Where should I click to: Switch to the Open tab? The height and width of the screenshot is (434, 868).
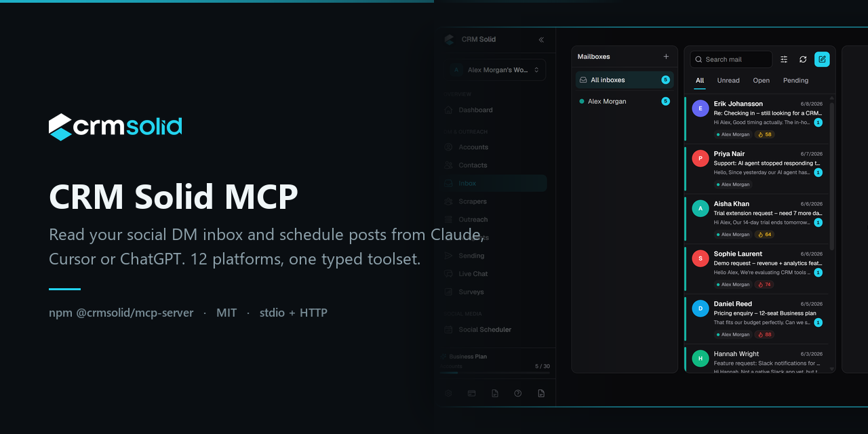point(762,81)
